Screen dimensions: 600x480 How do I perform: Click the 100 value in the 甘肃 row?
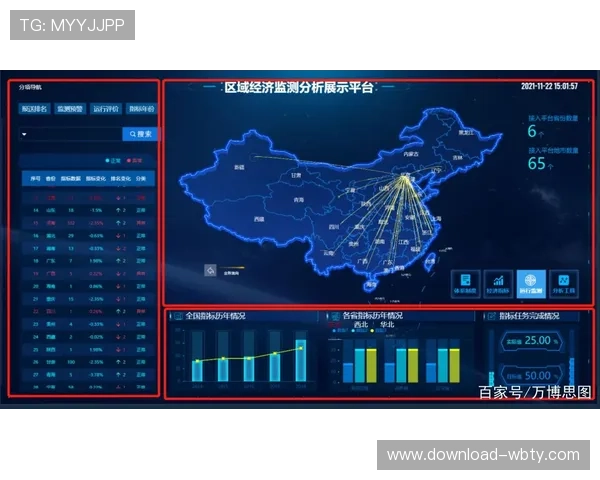71,362
